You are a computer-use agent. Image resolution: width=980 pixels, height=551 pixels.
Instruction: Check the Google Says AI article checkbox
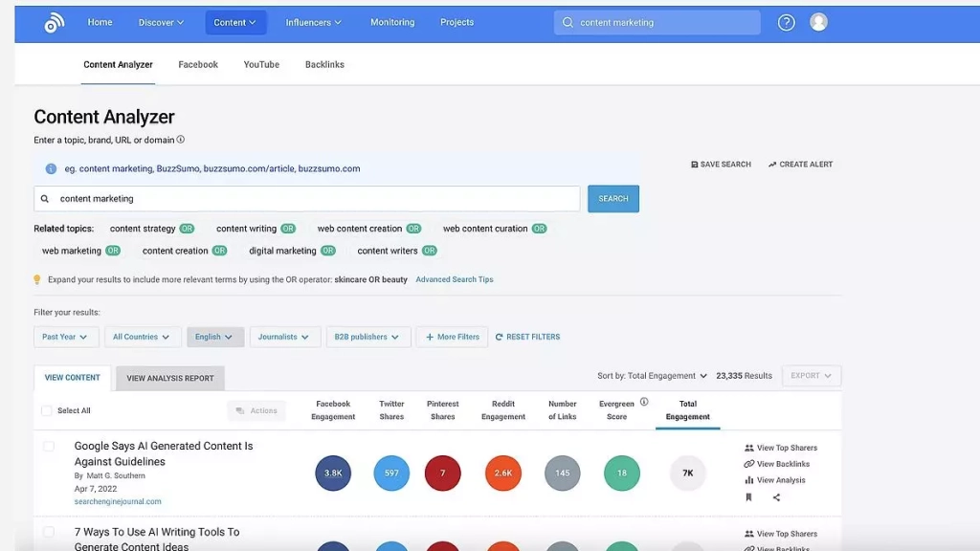click(x=49, y=446)
